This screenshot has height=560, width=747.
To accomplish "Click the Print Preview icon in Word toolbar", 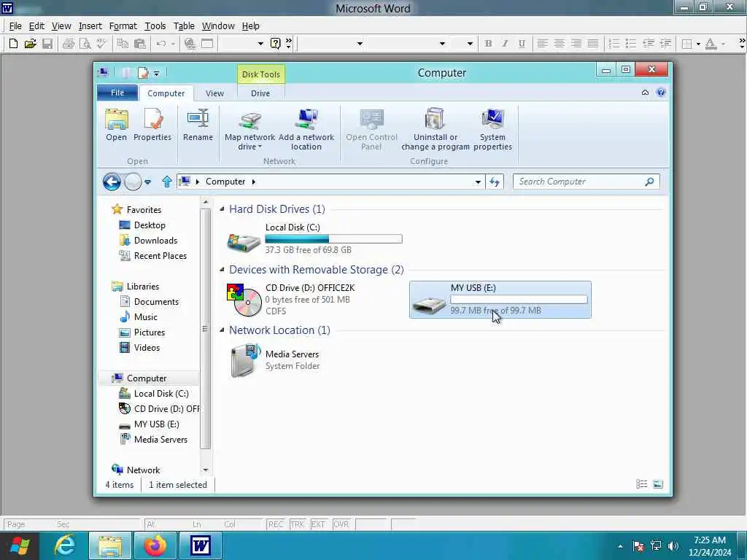I will point(85,44).
